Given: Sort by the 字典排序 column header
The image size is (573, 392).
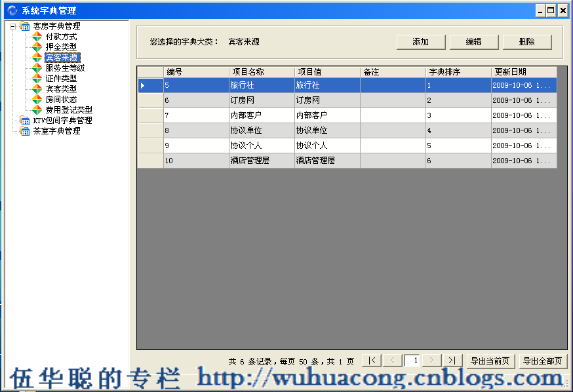Looking at the screenshot, I should pyautogui.click(x=459, y=72).
